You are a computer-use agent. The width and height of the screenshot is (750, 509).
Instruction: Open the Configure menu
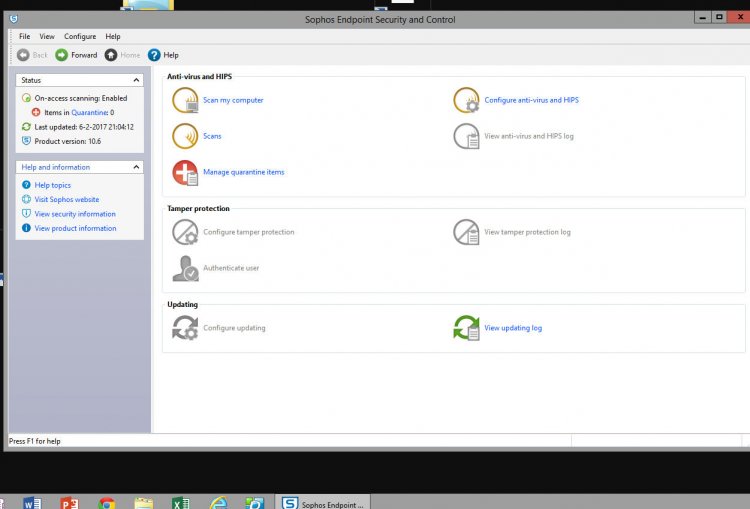click(80, 36)
